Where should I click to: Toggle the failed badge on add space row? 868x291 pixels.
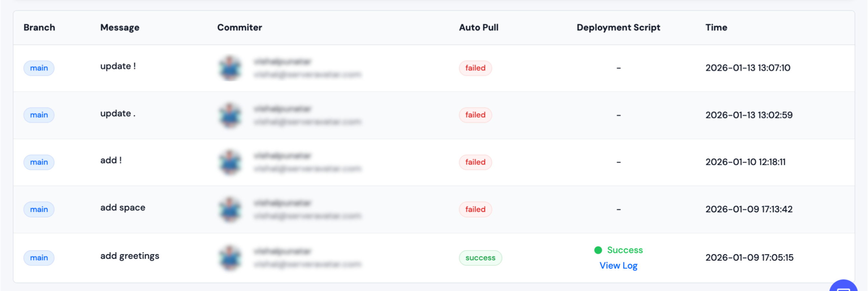click(475, 209)
